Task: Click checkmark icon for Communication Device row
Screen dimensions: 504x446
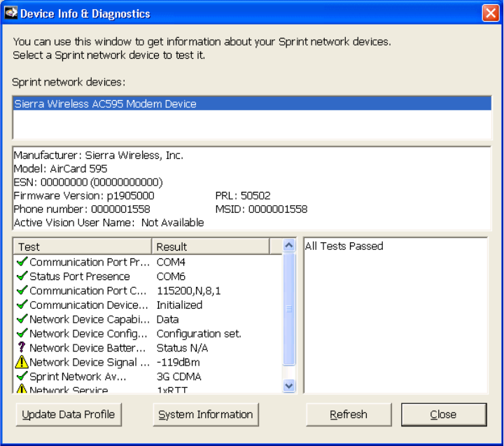Action: coord(22,305)
